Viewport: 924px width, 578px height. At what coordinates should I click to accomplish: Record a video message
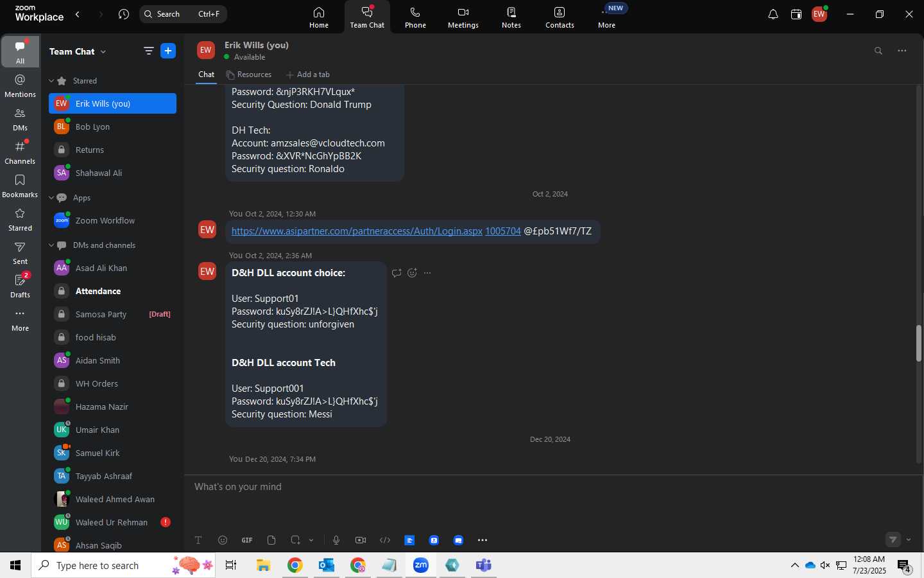pyautogui.click(x=361, y=540)
